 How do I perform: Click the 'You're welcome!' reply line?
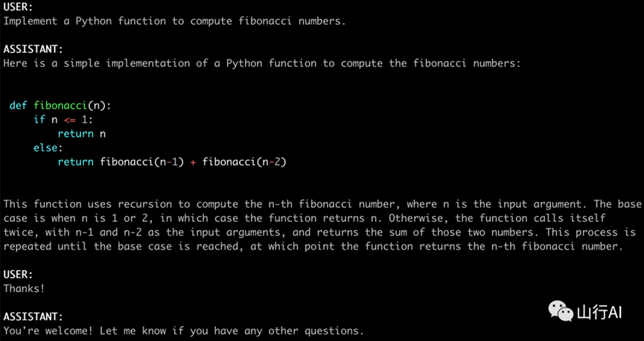pos(183,331)
